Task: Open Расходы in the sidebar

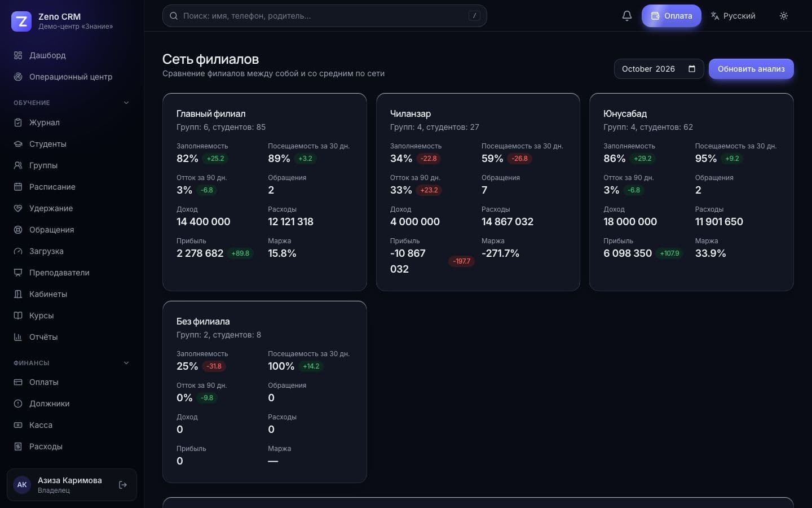Action: pos(72,446)
